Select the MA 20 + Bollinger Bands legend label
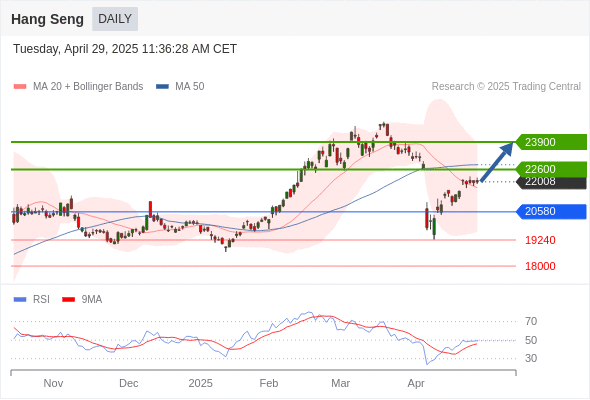This screenshot has width=590, height=400. [88, 87]
